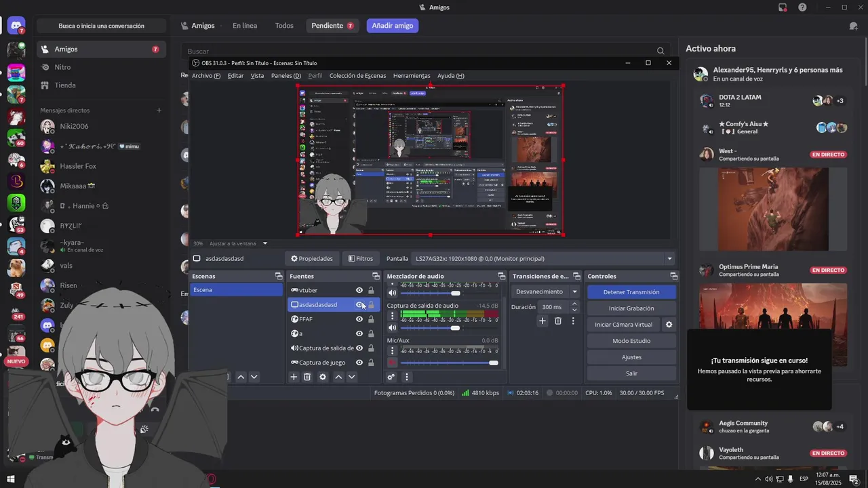This screenshot has width=868, height=488.
Task: Decrease transition duration stepper arrow
Action: 574,310
